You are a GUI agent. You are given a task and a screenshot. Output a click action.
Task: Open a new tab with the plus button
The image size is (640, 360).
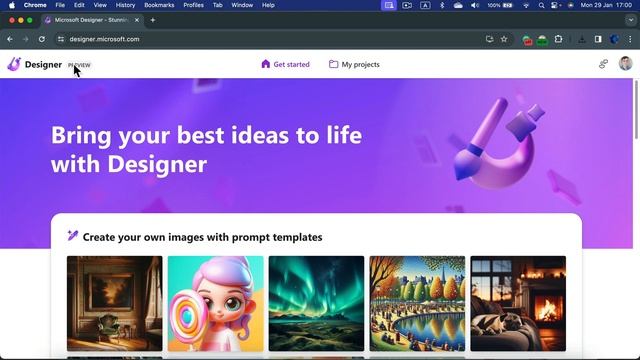153,20
